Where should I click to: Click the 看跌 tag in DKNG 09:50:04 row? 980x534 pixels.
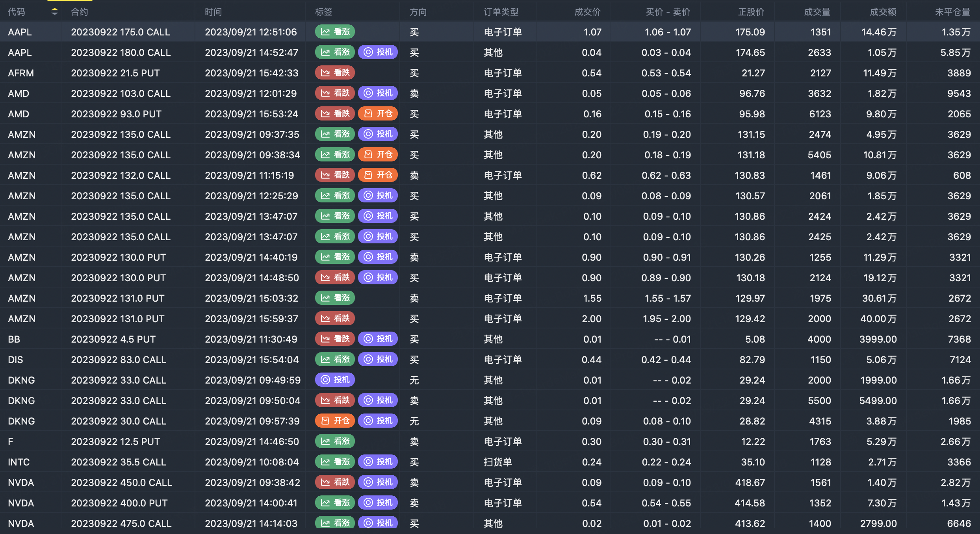coord(335,400)
